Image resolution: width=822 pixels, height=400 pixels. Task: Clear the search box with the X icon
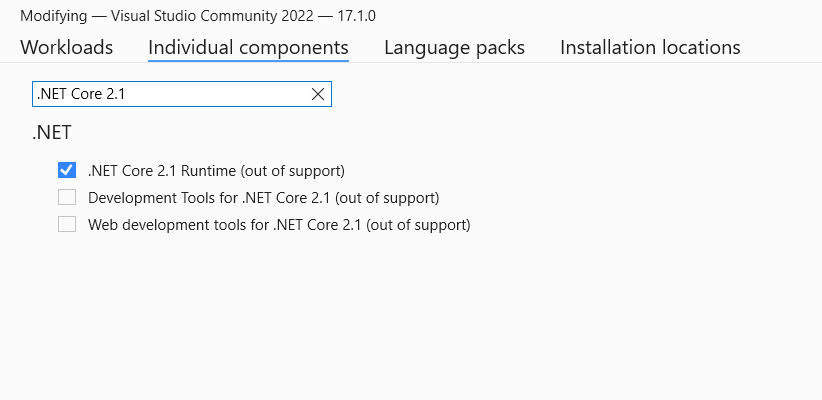[x=318, y=94]
